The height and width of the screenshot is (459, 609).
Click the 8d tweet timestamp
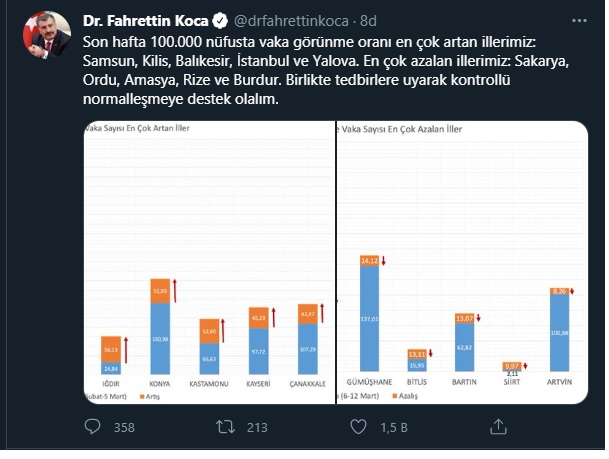368,21
